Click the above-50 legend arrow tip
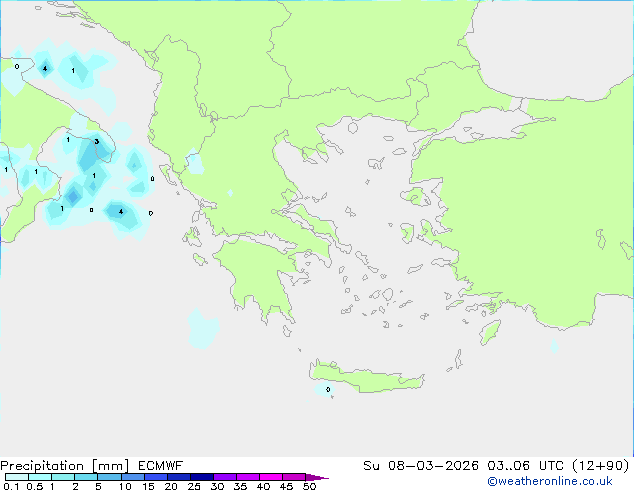The image size is (634, 490). (317, 477)
